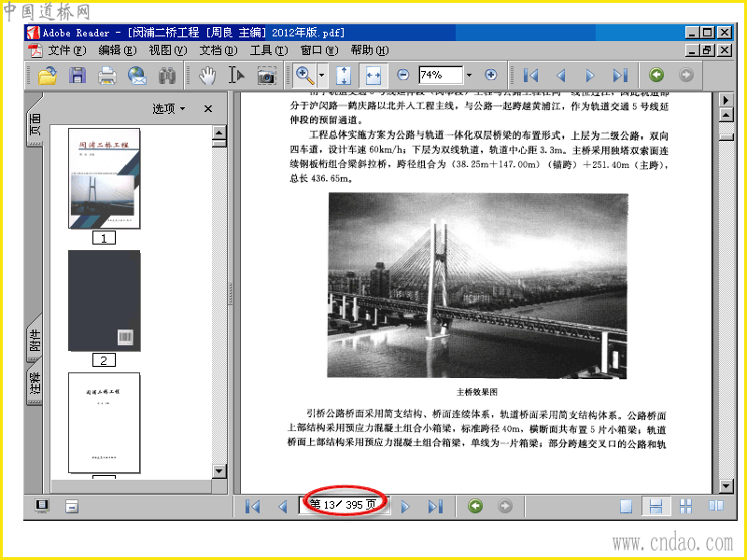747x560 pixels.
Task: Restore the inner document window
Action: 708,50
